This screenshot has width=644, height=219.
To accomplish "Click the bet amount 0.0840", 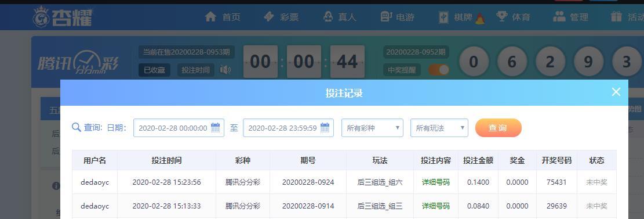I will 478,206.
